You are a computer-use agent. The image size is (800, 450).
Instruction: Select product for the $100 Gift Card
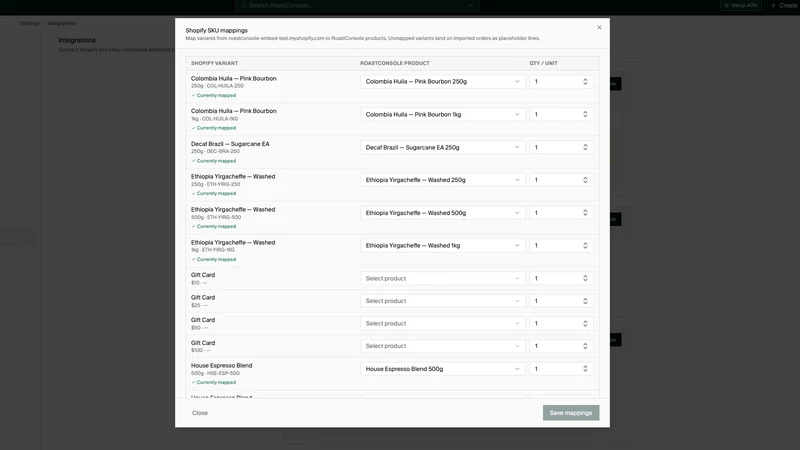(442, 346)
